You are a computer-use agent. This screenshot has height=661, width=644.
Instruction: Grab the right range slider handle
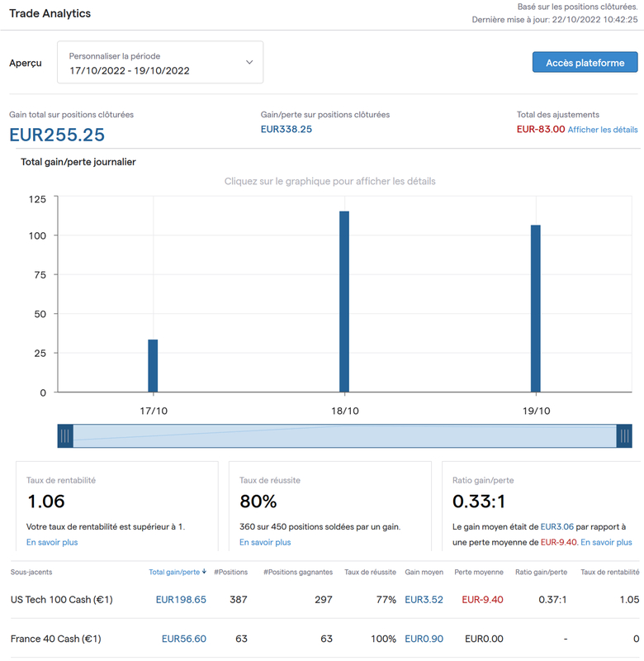[x=624, y=436]
